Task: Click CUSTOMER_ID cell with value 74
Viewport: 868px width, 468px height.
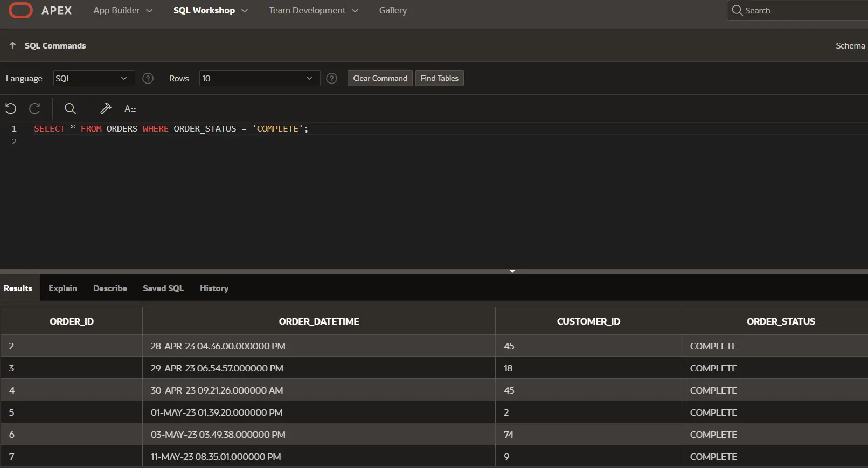Action: click(x=588, y=435)
